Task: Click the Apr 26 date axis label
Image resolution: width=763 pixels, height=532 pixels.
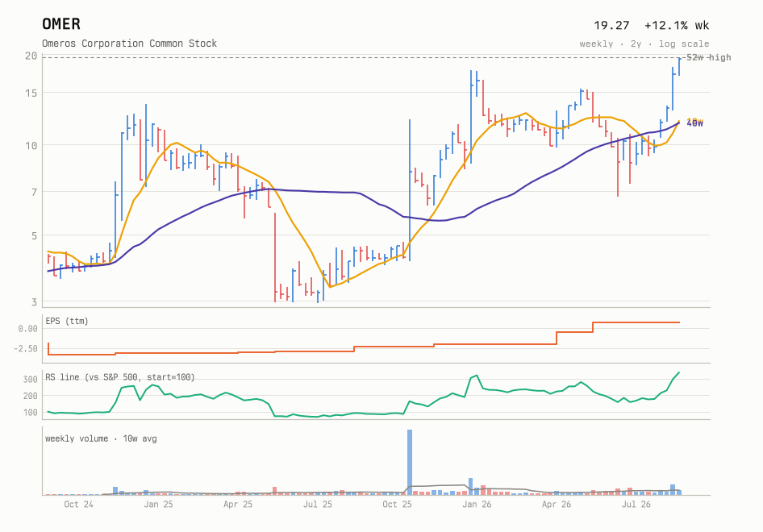Action: click(x=557, y=505)
